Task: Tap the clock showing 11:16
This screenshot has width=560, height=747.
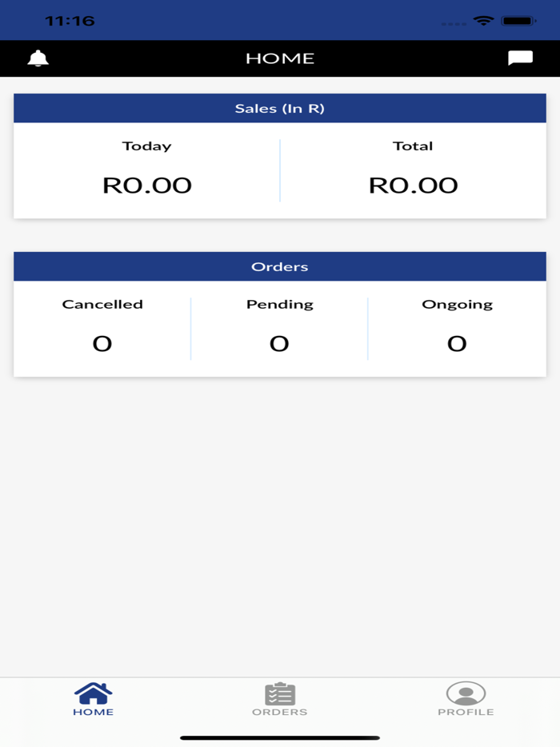Action: (69, 20)
